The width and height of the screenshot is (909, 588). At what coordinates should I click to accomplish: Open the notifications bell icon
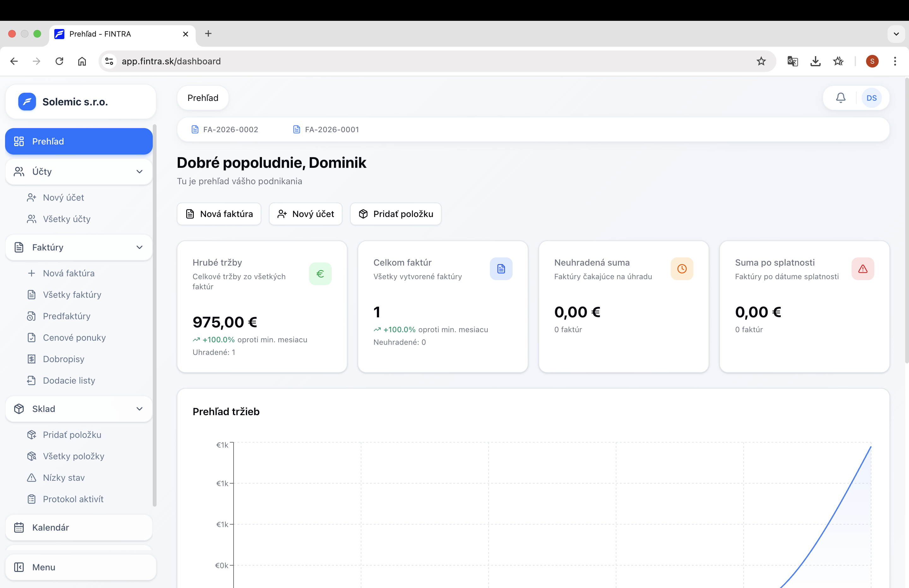(840, 98)
